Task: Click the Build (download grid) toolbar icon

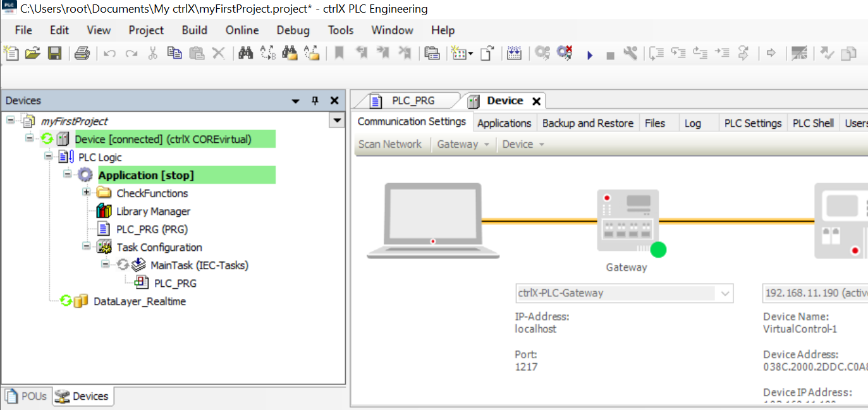Action: pyautogui.click(x=514, y=54)
